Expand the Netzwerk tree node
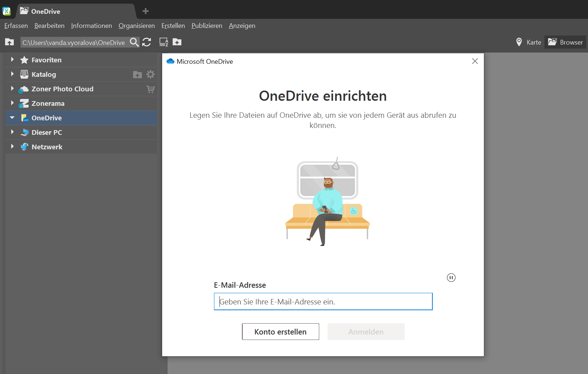588x374 pixels. click(12, 147)
